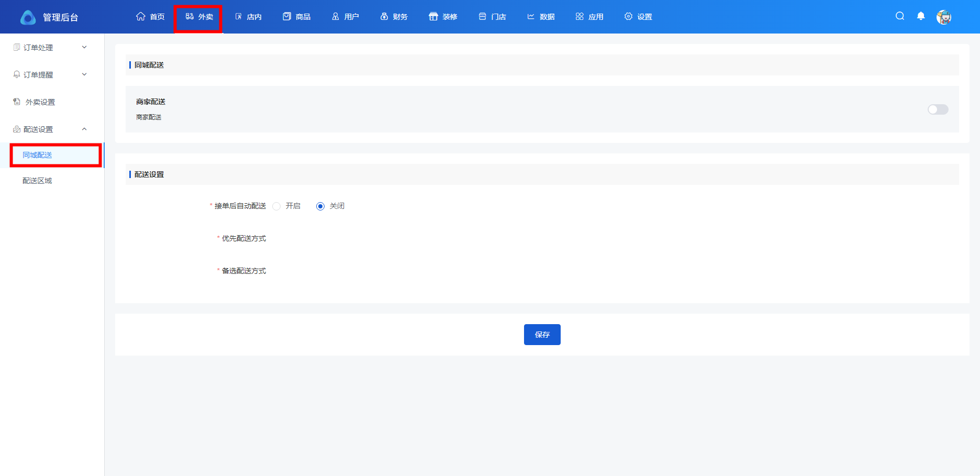
Task: Open 配送区域 in the sidebar
Action: pyautogui.click(x=37, y=181)
